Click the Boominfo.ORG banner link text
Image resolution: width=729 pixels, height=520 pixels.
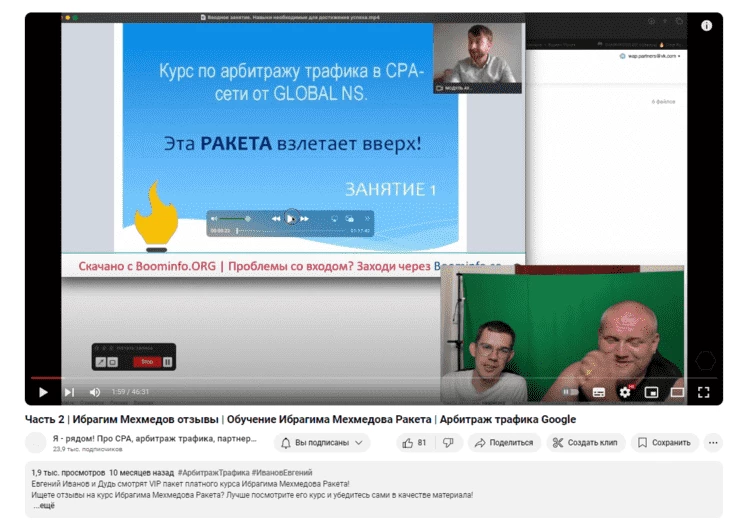pyautogui.click(x=176, y=266)
